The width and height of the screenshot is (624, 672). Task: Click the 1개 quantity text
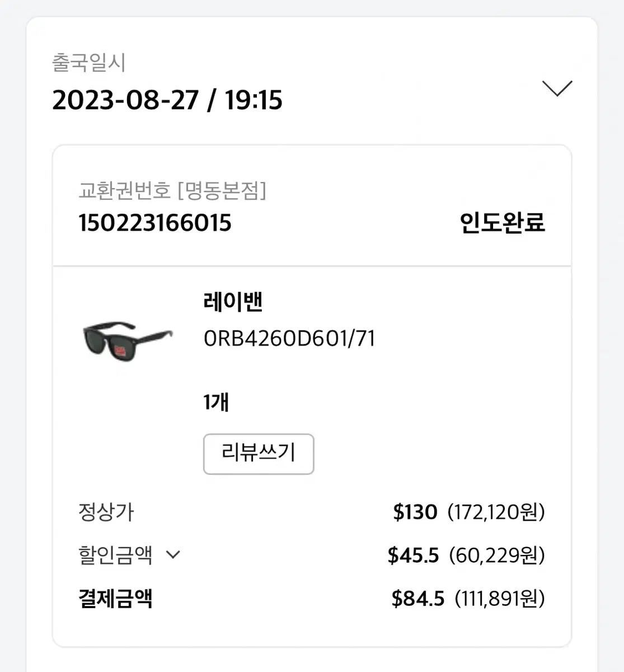pos(216,402)
